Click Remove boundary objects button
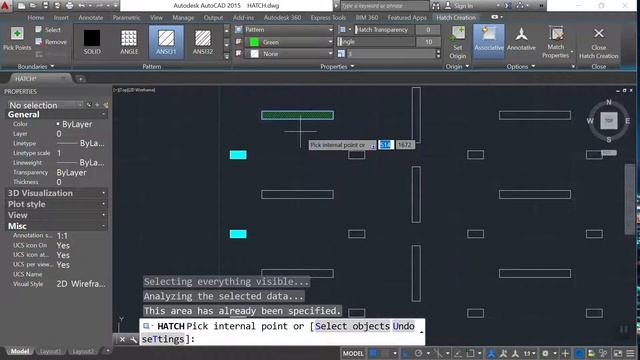Image resolution: width=640 pixels, height=360 pixels. point(51,42)
